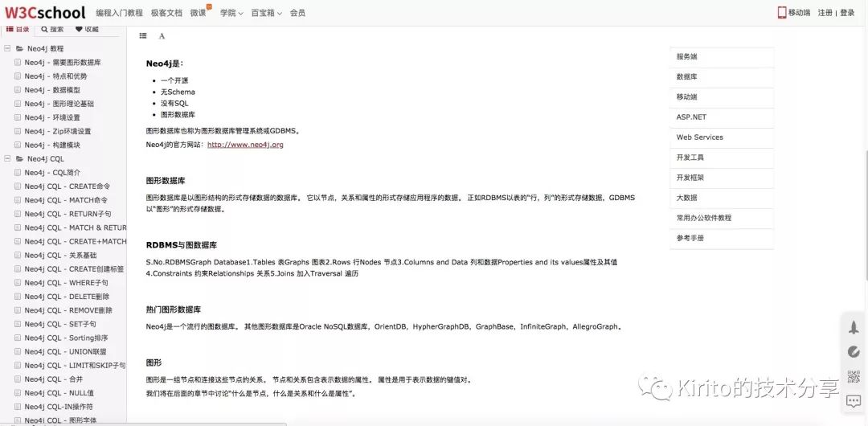
Task: Open Neo4j - 特点和优势 chapter
Action: click(55, 76)
